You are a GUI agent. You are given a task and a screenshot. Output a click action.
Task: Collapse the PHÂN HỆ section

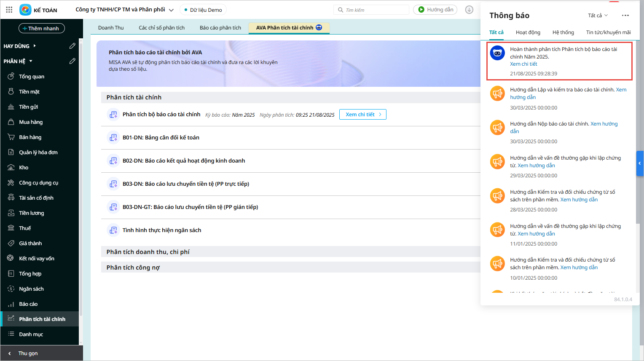[31, 61]
